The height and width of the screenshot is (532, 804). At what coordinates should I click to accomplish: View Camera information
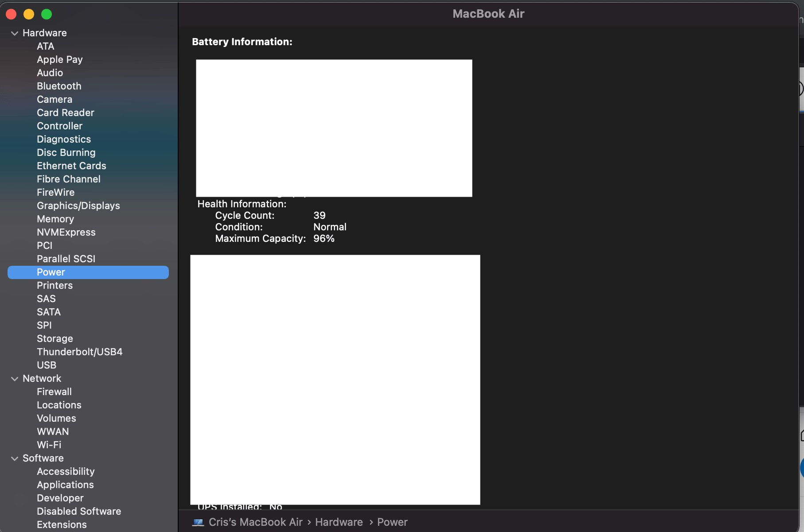54,99
